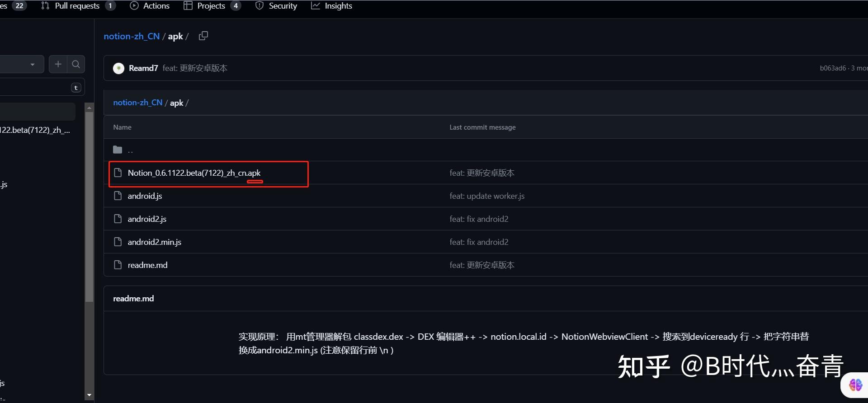This screenshot has width=868, height=403.
Task: Open android.js file
Action: pyautogui.click(x=145, y=196)
